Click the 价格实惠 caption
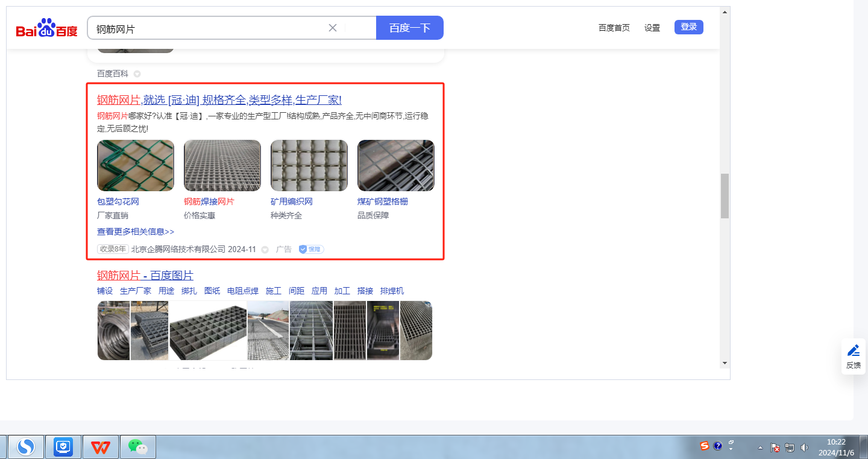 [x=200, y=215]
